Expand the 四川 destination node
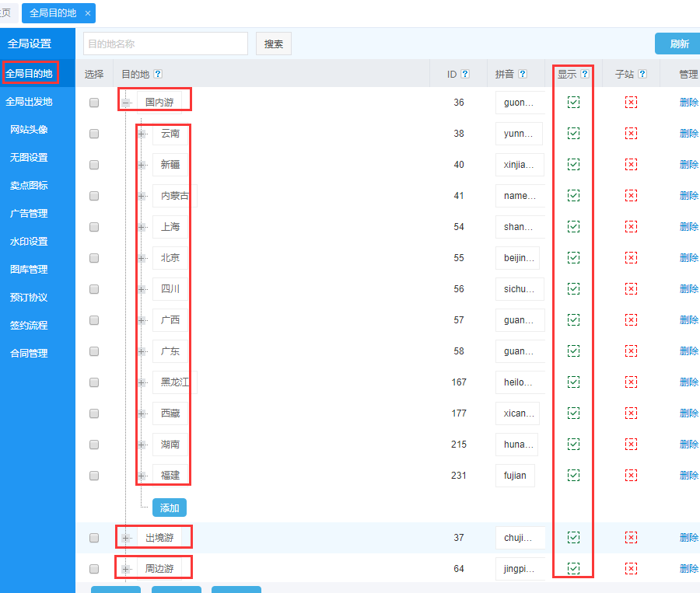This screenshot has height=593, width=700. point(142,289)
